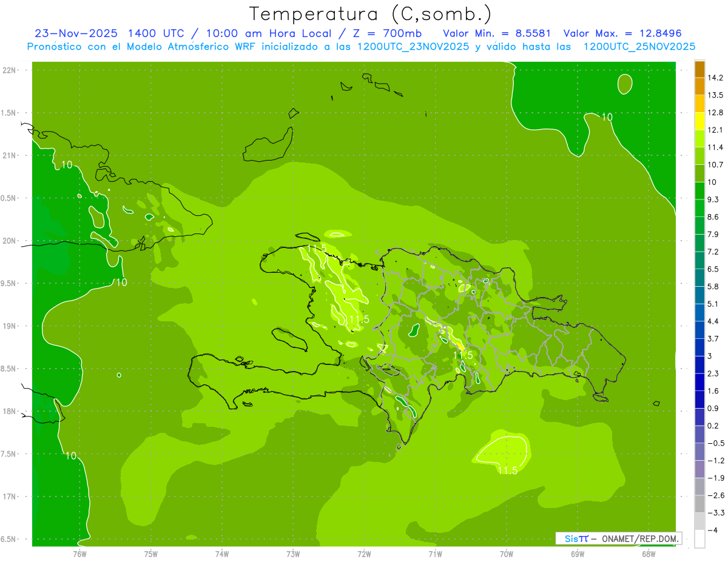Click the yellow colorbar swatch between 12.8 and 12.1
The height and width of the screenshot is (562, 728).
[x=699, y=121]
